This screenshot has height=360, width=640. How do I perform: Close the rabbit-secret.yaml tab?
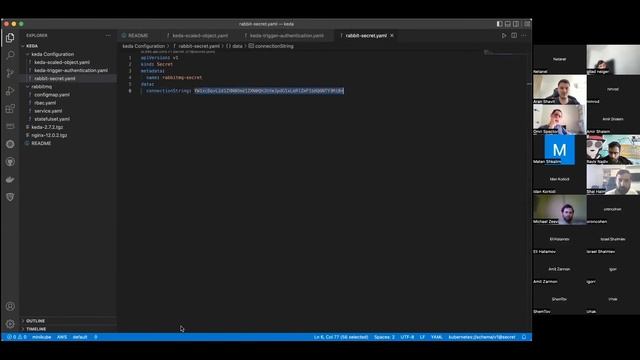pyautogui.click(x=392, y=36)
